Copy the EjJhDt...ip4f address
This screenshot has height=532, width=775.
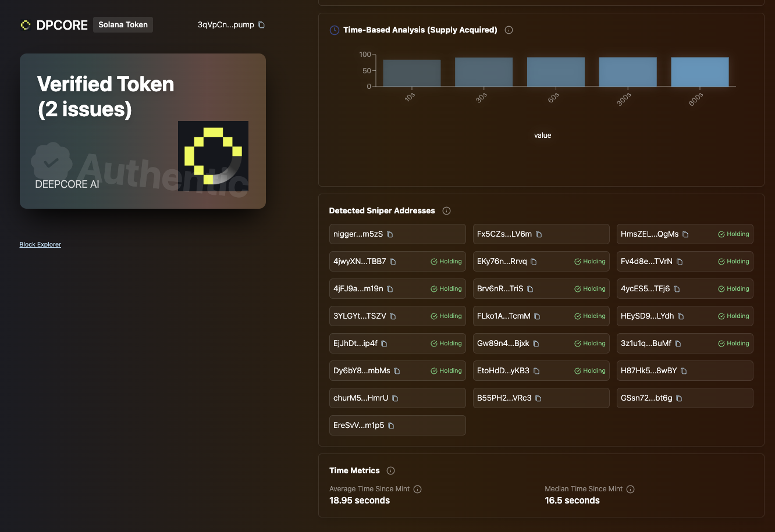pyautogui.click(x=384, y=344)
